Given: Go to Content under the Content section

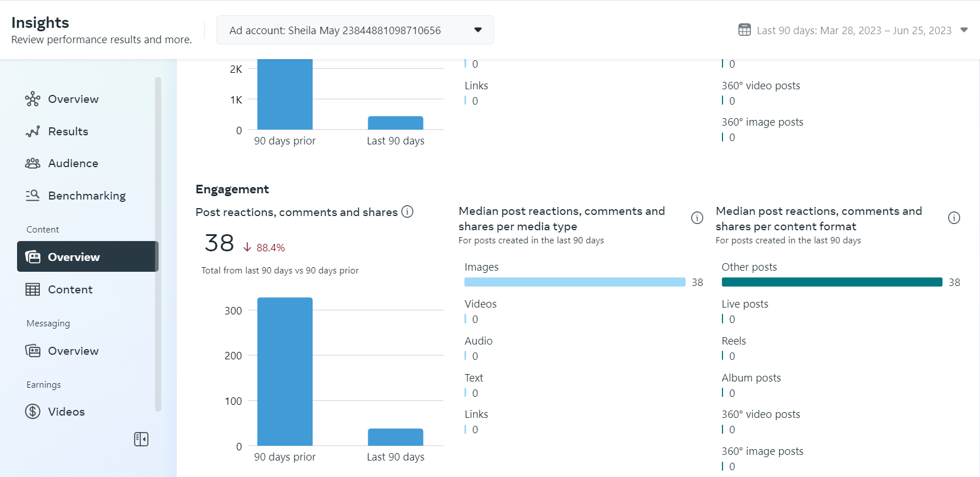Looking at the screenshot, I should (x=70, y=289).
